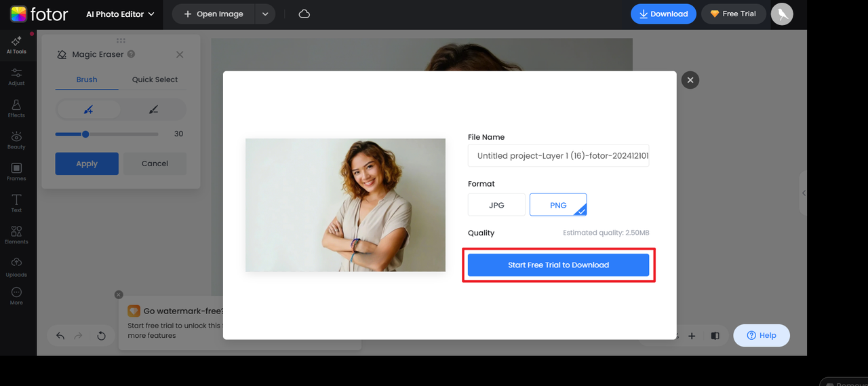Close the Magic Eraser panel
This screenshot has height=386, width=868.
coord(180,54)
